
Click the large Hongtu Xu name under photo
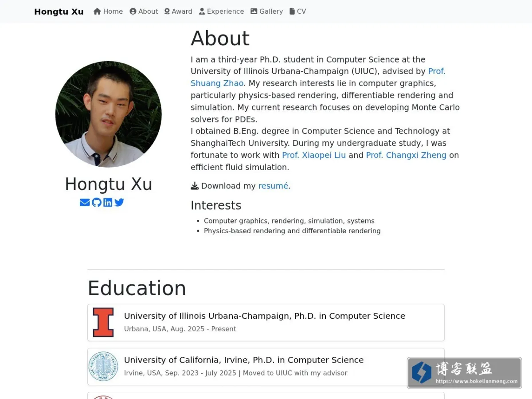(109, 184)
